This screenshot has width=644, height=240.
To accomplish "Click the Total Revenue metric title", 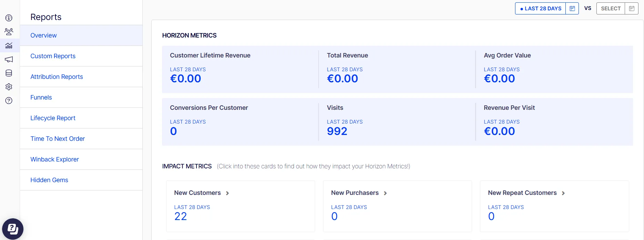I will [x=348, y=55].
